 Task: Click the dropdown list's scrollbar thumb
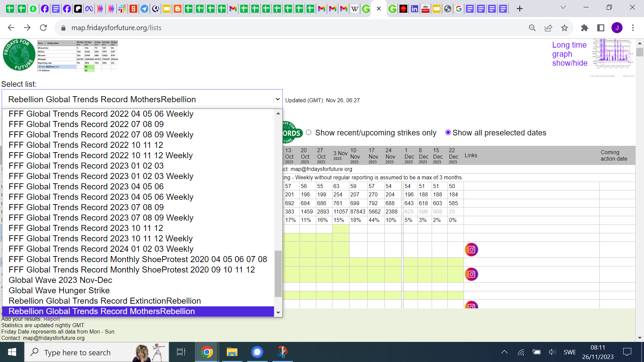(x=278, y=274)
